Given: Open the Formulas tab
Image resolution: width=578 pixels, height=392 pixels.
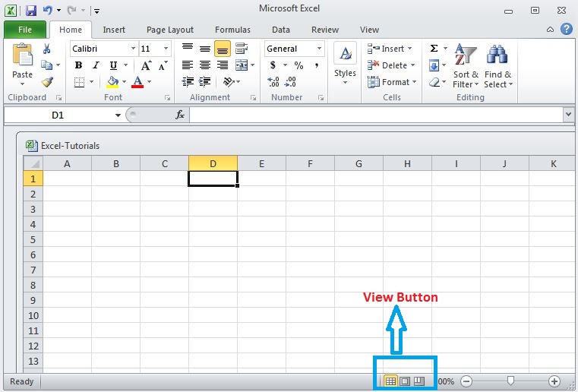Looking at the screenshot, I should coord(232,30).
